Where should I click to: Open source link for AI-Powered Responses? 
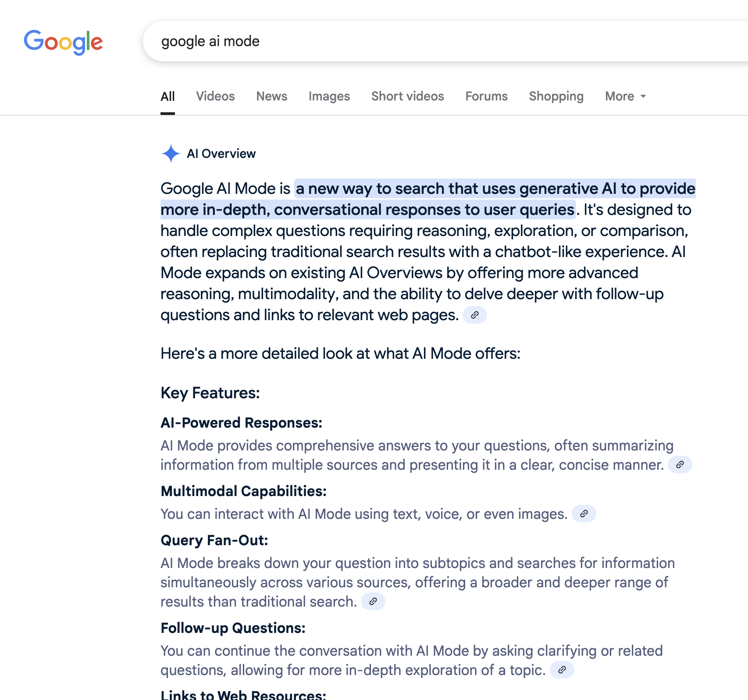[680, 464]
